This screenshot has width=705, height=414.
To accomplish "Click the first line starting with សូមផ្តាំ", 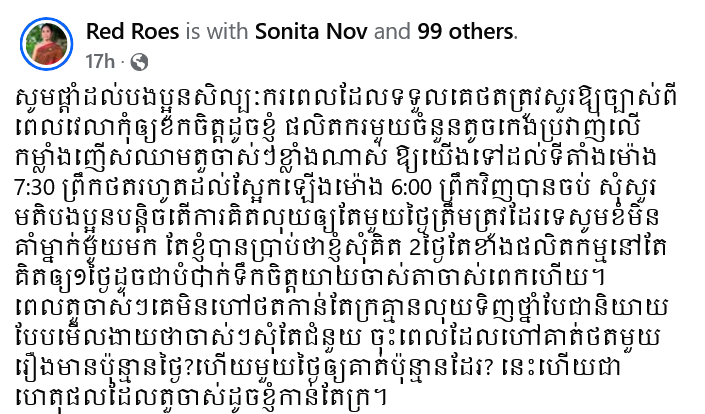I will pyautogui.click(x=345, y=98).
